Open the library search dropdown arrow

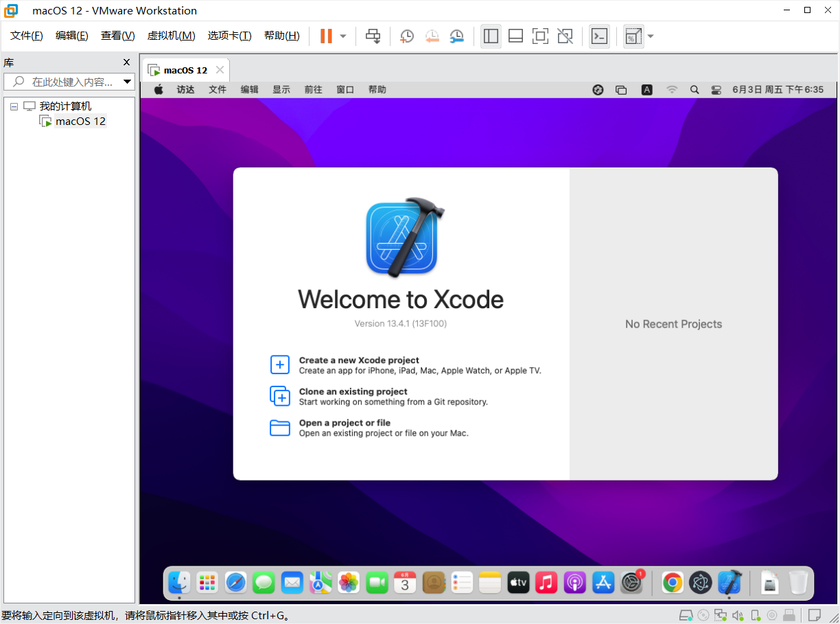(x=127, y=82)
